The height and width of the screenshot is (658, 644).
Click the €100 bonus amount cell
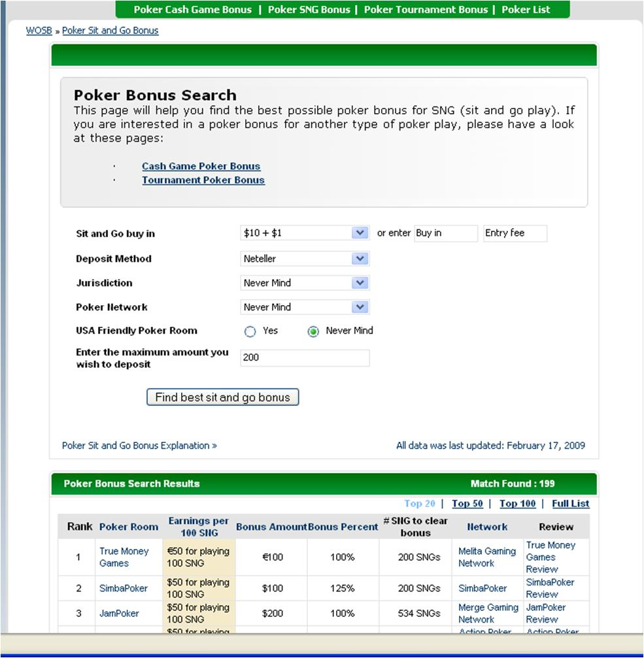(273, 557)
